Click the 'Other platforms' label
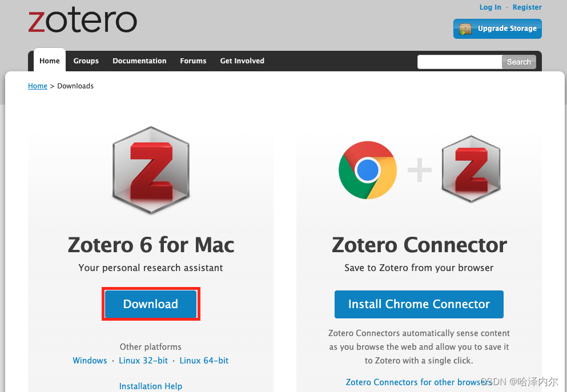Viewport: 567px width, 392px height. tap(150, 347)
